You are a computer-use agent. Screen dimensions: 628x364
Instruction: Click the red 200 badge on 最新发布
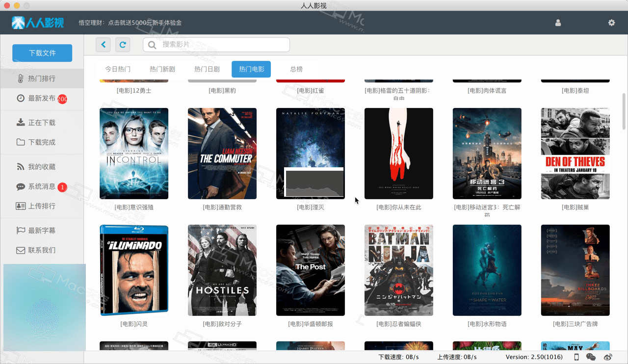pyautogui.click(x=62, y=99)
